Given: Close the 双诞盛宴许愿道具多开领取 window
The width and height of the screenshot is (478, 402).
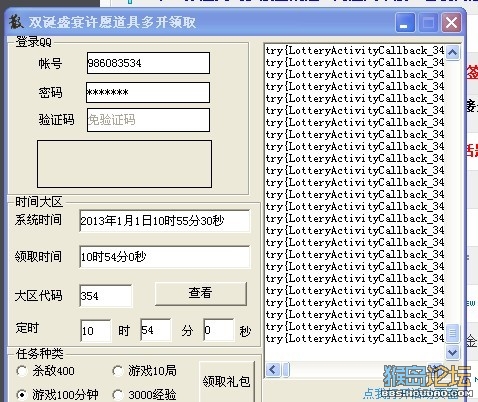Looking at the screenshot, I should [x=452, y=23].
